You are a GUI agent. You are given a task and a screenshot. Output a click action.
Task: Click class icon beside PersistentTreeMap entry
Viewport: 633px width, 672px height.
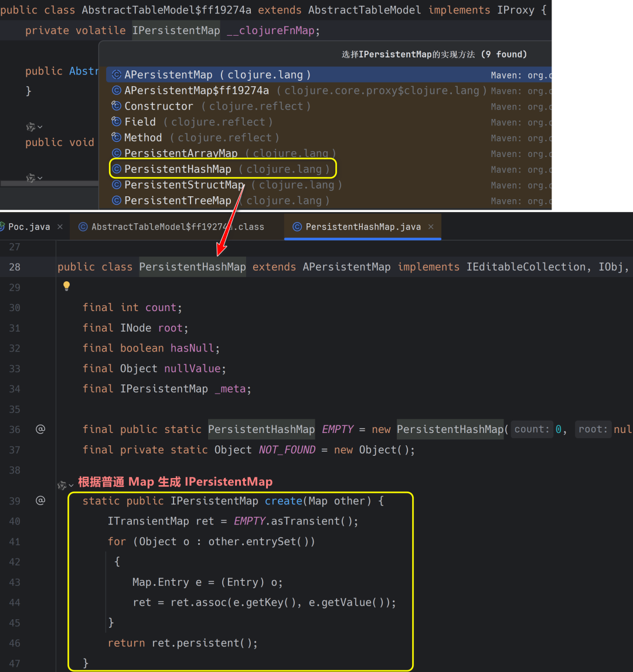(116, 200)
